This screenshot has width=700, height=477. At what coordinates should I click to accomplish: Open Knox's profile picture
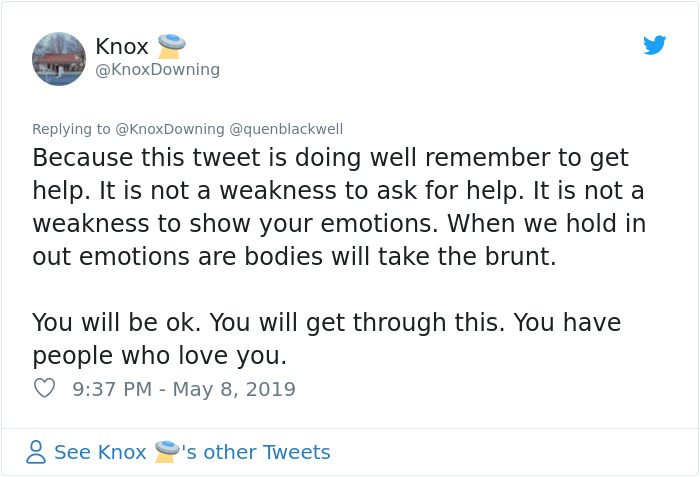point(59,58)
